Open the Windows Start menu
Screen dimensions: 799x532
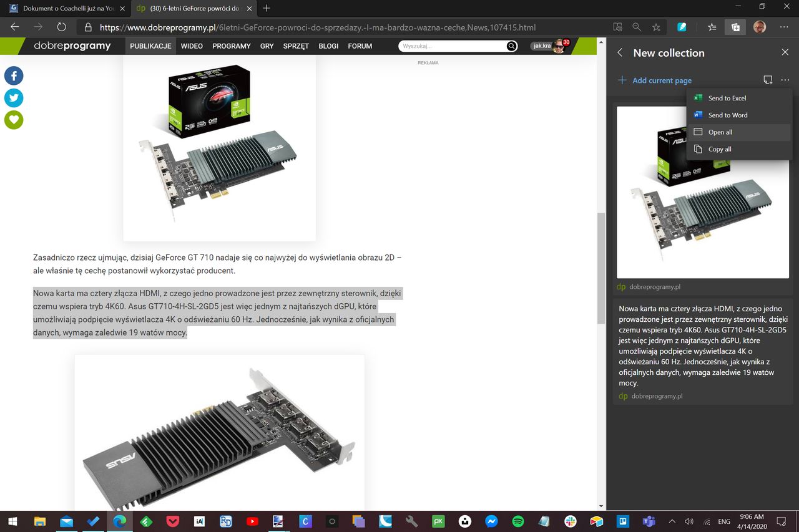[x=12, y=521]
